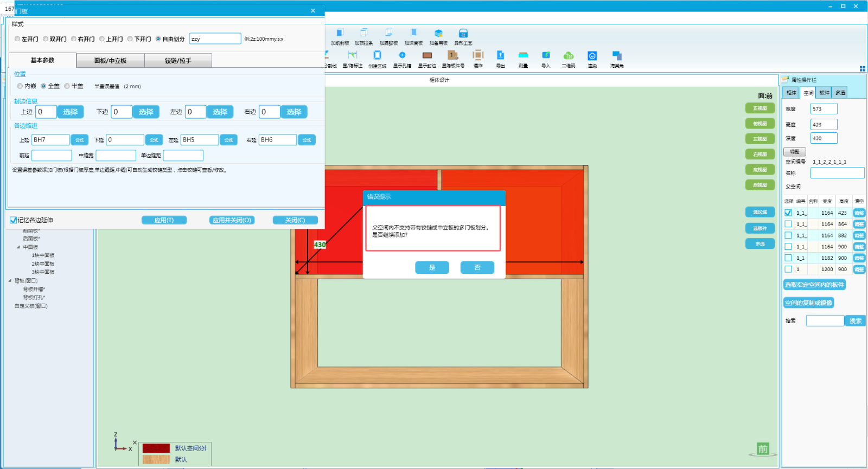This screenshot has height=469, width=868.
Task: Switch to the 面板/中立板 tab
Action: 110,61
